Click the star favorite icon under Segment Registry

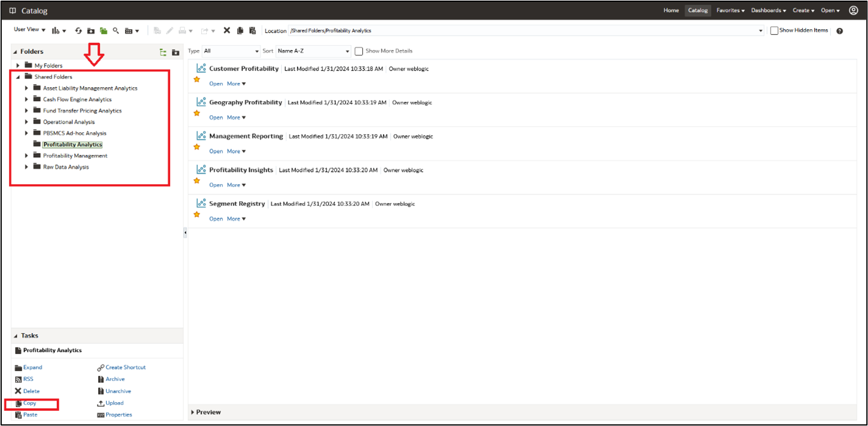tap(196, 215)
